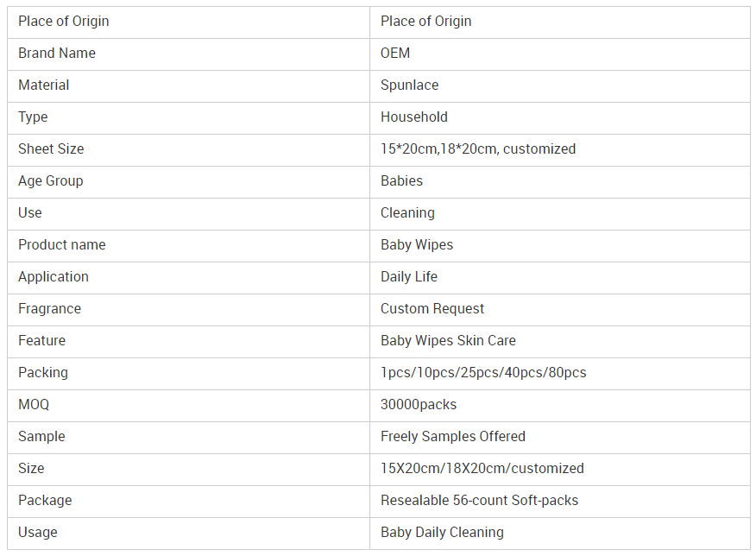The height and width of the screenshot is (556, 756).
Task: Click the '15X20cm/18X20cm/customized' size value
Action: click(482, 469)
